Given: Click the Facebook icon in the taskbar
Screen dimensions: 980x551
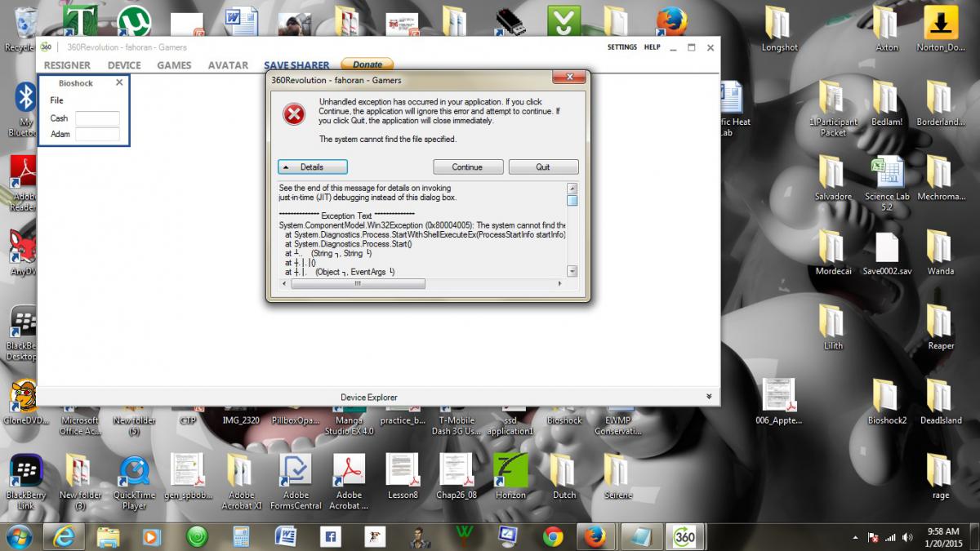Looking at the screenshot, I should (x=330, y=536).
